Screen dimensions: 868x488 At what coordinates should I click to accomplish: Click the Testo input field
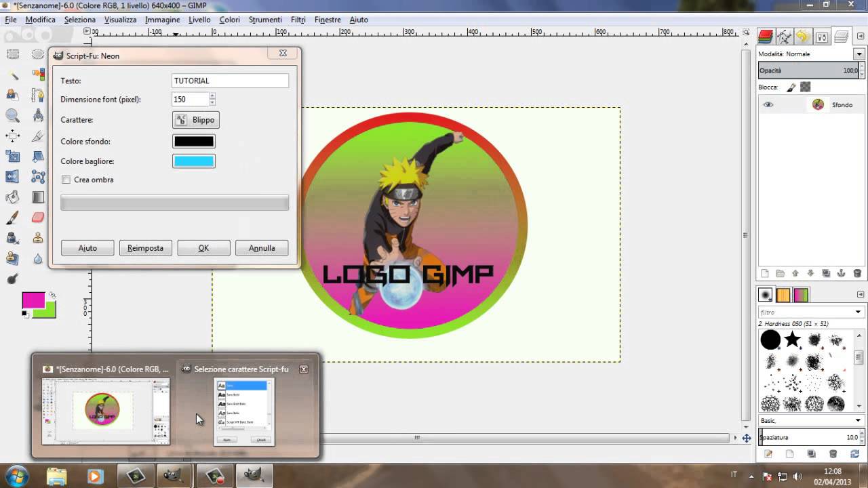(x=231, y=81)
